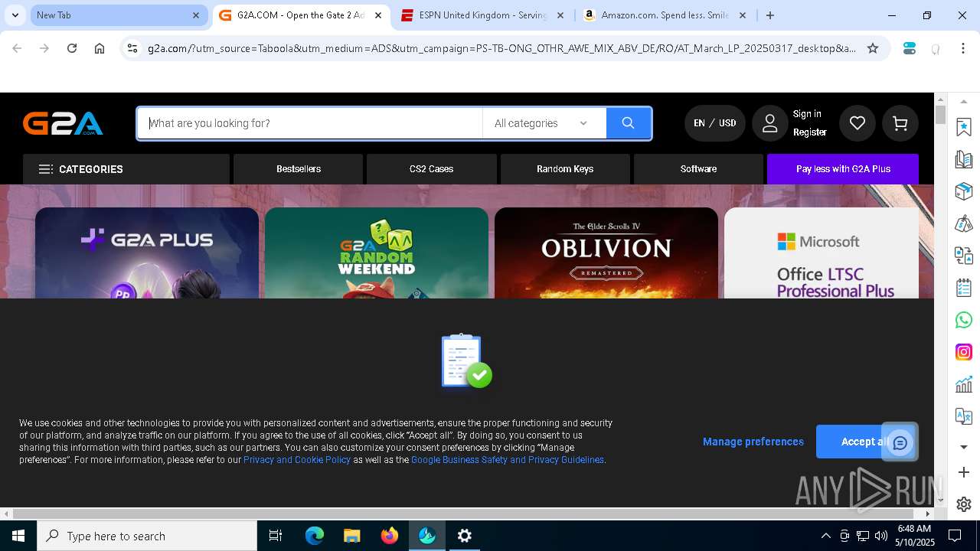Click the Windows taskbar search box

[147, 536]
